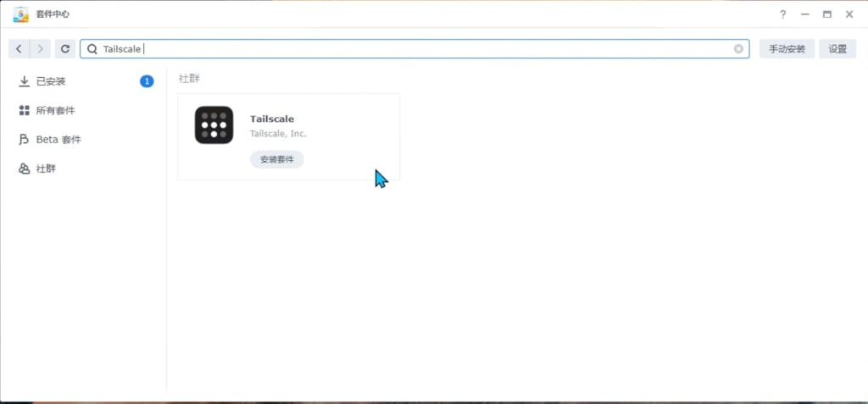Viewport: 868px width, 404px height.
Task: Click the Tailscale app icon
Action: (214, 125)
